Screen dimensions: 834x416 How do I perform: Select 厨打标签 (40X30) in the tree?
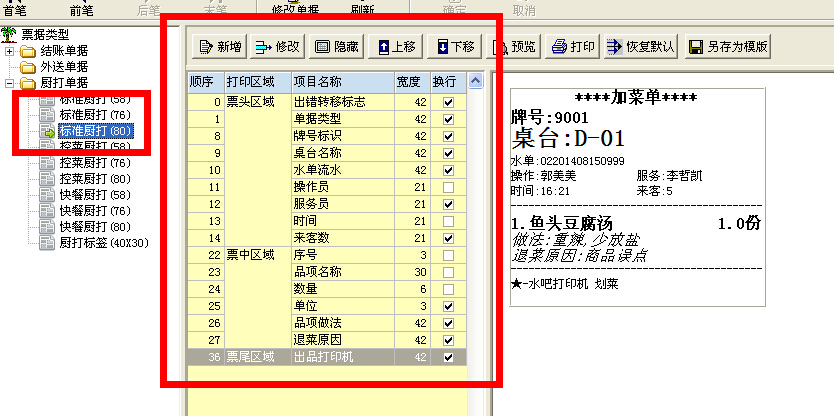[104, 242]
